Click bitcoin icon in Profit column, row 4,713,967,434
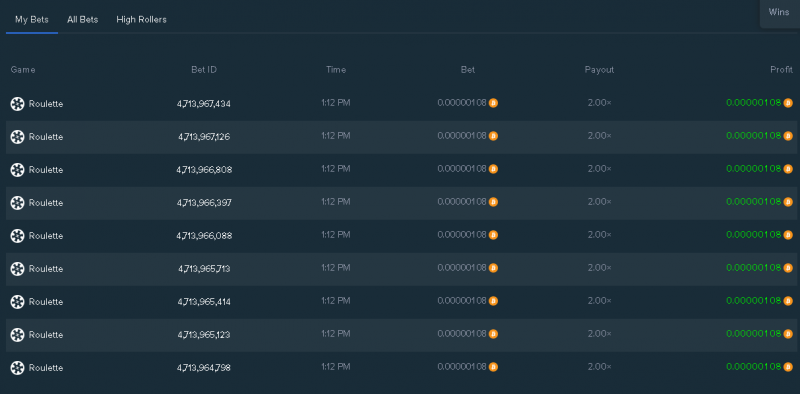The image size is (800, 394). pos(788,103)
